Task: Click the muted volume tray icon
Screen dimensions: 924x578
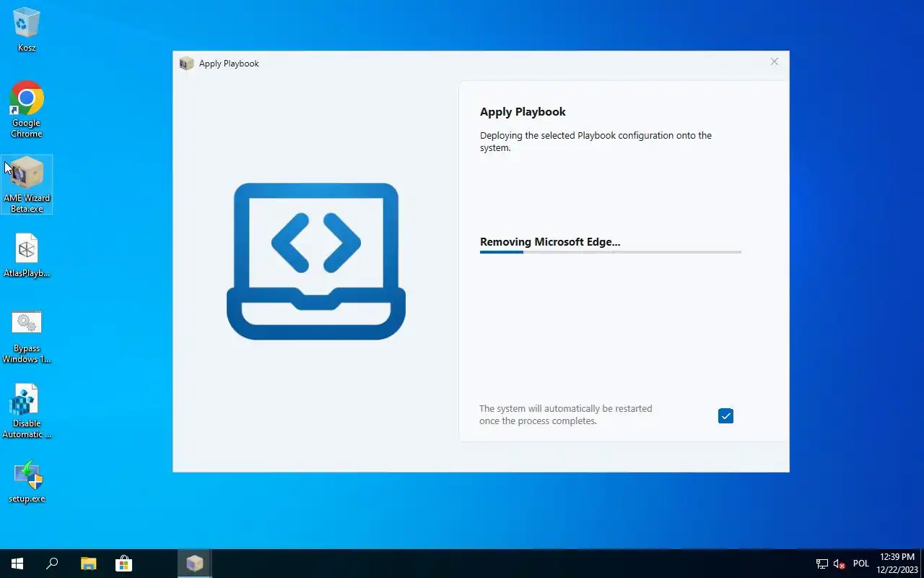Action: [840, 564]
